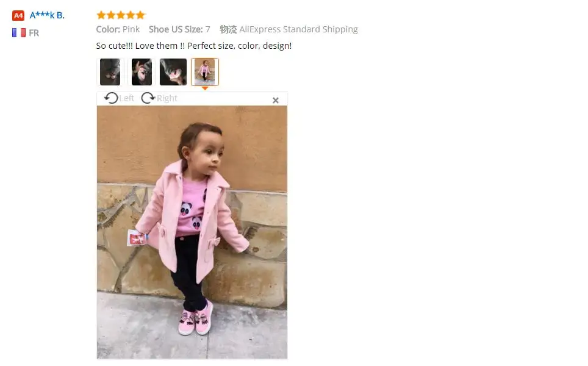Close the enlarged photo viewer
588x366 pixels.
(276, 100)
